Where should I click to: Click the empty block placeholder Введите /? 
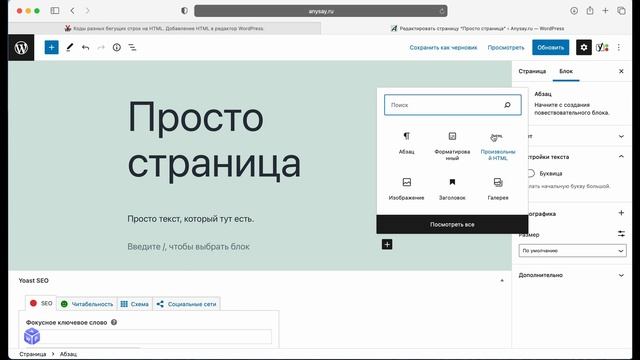coord(189,247)
